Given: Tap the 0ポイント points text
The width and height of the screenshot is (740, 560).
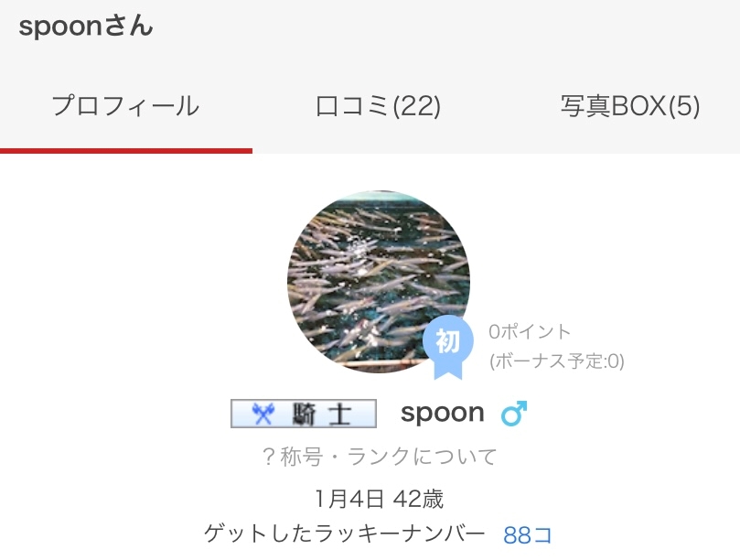Looking at the screenshot, I should 530,331.
